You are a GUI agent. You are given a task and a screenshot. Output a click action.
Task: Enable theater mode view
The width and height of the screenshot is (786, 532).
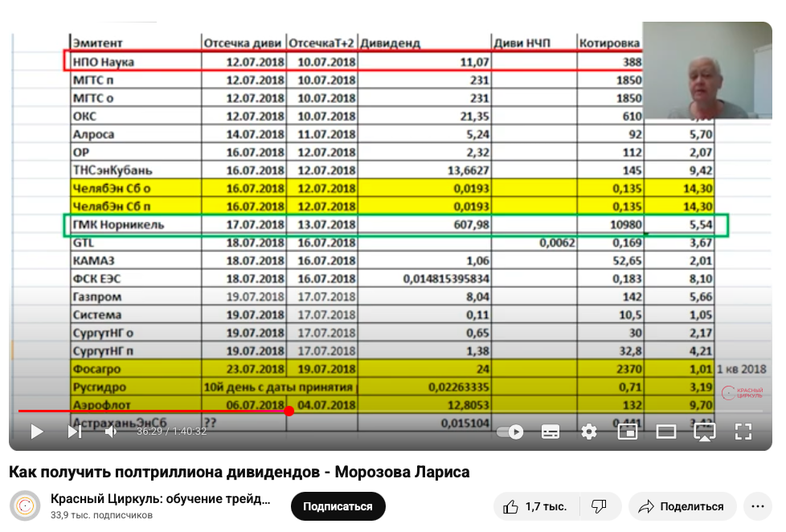pos(665,432)
